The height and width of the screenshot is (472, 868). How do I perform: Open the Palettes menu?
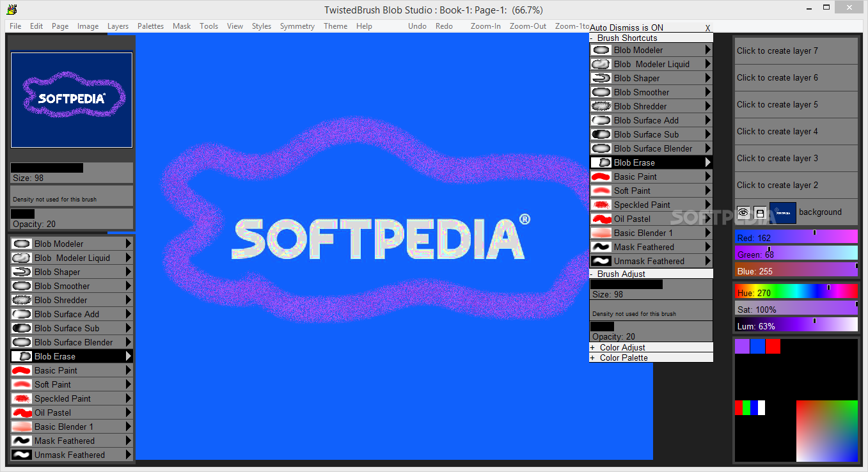pos(150,26)
